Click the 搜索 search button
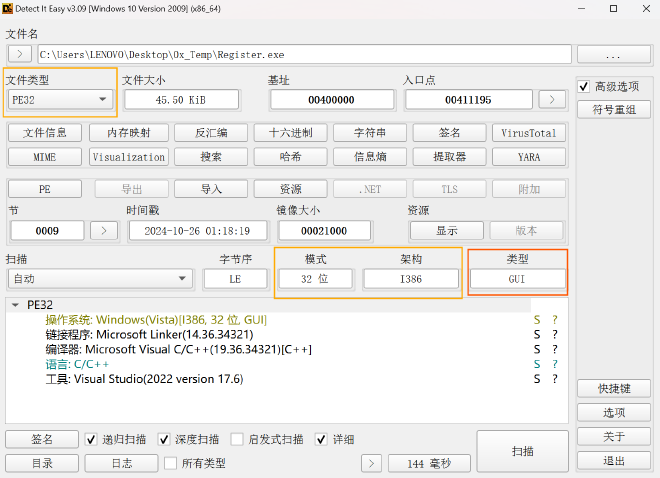The image size is (660, 478). coord(211,157)
